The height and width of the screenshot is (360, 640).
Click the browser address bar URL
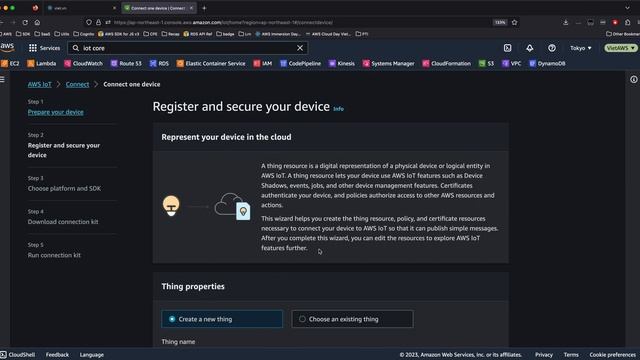[x=223, y=22]
